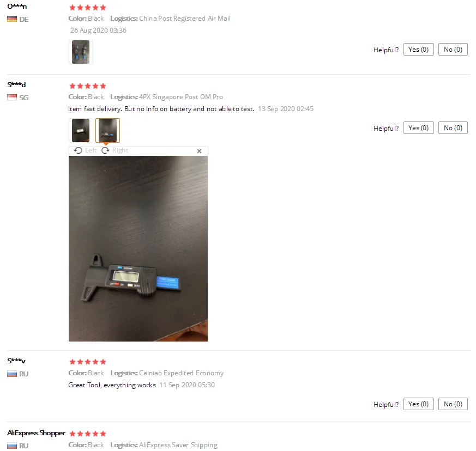Mark O***n's review helpful with Yes
Image resolution: width=476 pixels, height=451 pixels.
point(418,50)
